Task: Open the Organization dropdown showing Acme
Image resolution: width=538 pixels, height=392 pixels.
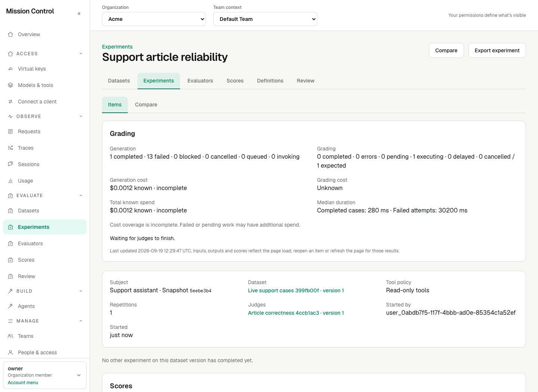Action: [154, 19]
